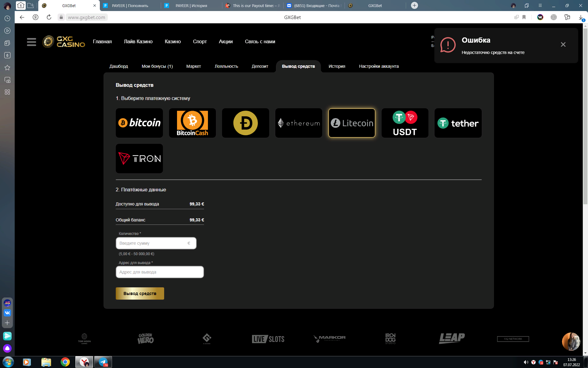Open Связь с нами navigation link
This screenshot has width=588, height=368.
pos(260,41)
